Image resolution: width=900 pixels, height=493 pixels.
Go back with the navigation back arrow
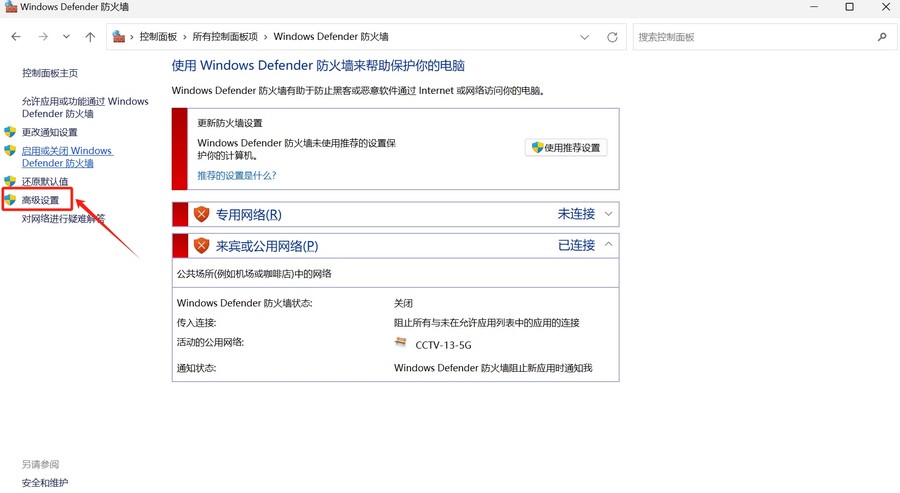pos(16,37)
